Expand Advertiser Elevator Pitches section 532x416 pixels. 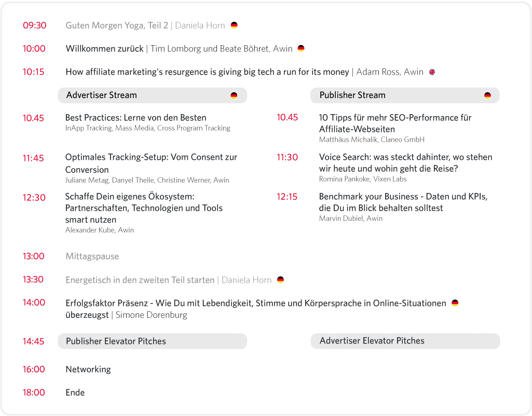point(405,341)
